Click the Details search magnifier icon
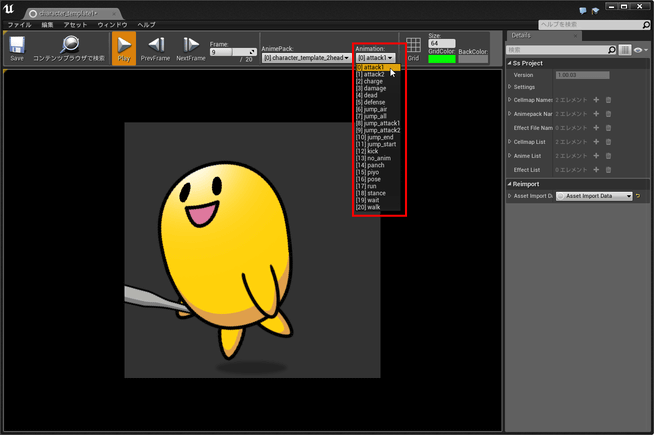The width and height of the screenshot is (654, 435). click(612, 50)
